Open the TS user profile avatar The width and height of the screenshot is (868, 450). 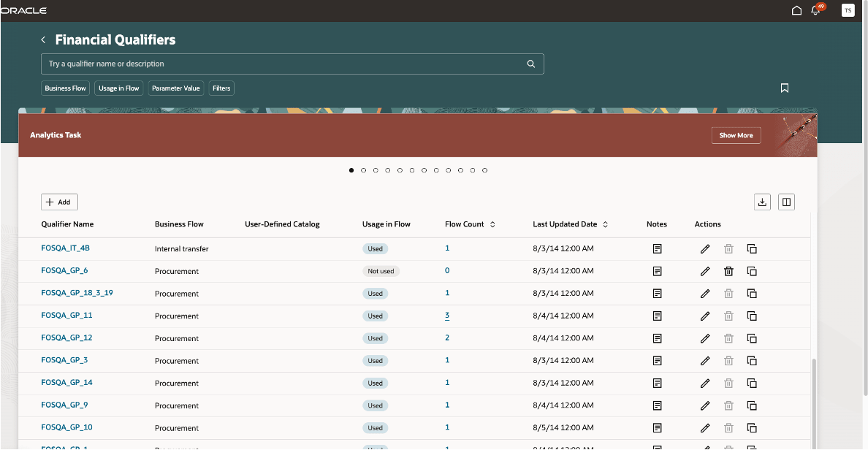[x=848, y=10]
